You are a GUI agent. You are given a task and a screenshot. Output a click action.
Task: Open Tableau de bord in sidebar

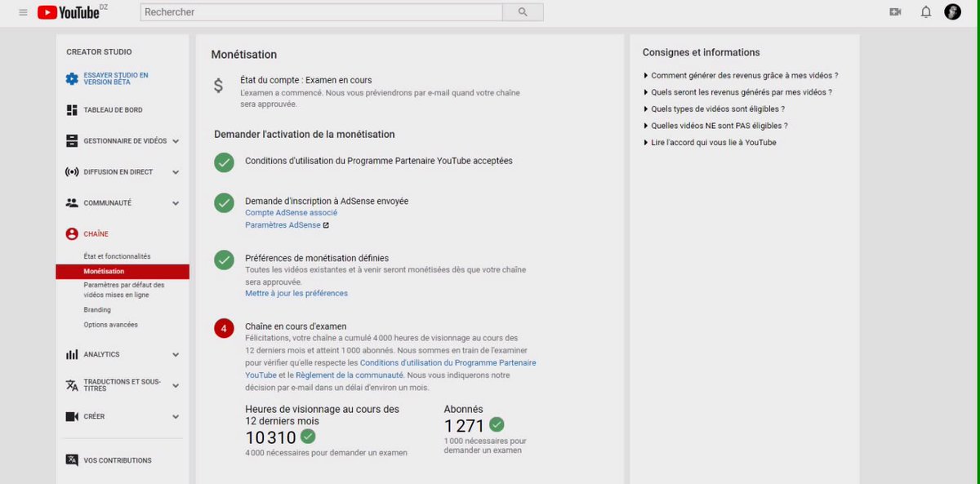(x=113, y=109)
